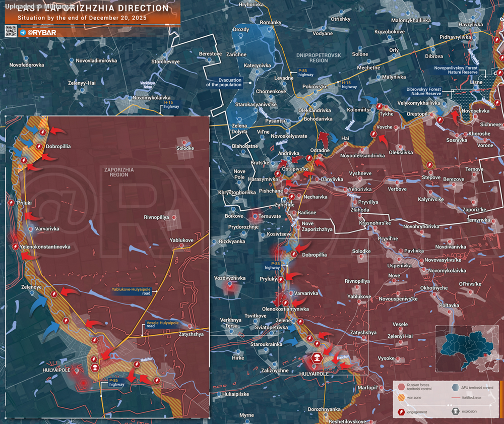Click the engagement lightning icon in the legend

pyautogui.click(x=401, y=412)
